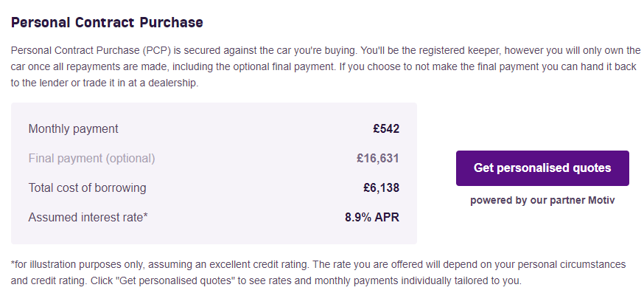
Task: Click the illustration purposes disclaimer footnote
Action: 318,273
